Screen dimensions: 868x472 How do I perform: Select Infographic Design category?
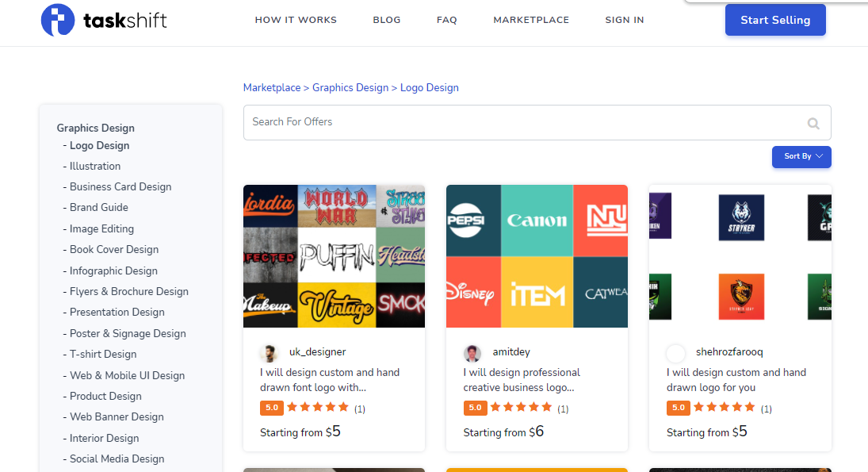(x=113, y=271)
